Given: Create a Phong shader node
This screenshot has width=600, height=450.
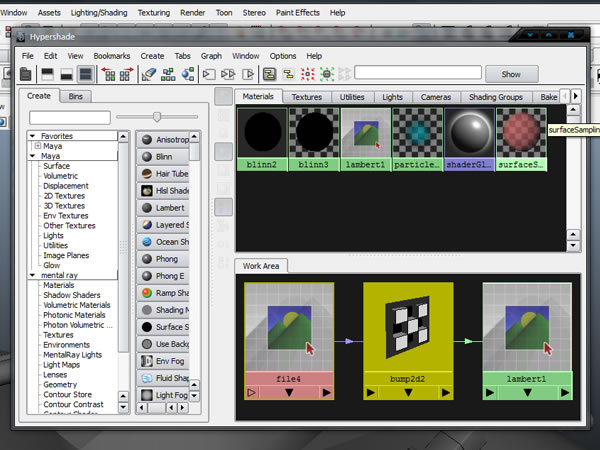Looking at the screenshot, I should [x=163, y=259].
